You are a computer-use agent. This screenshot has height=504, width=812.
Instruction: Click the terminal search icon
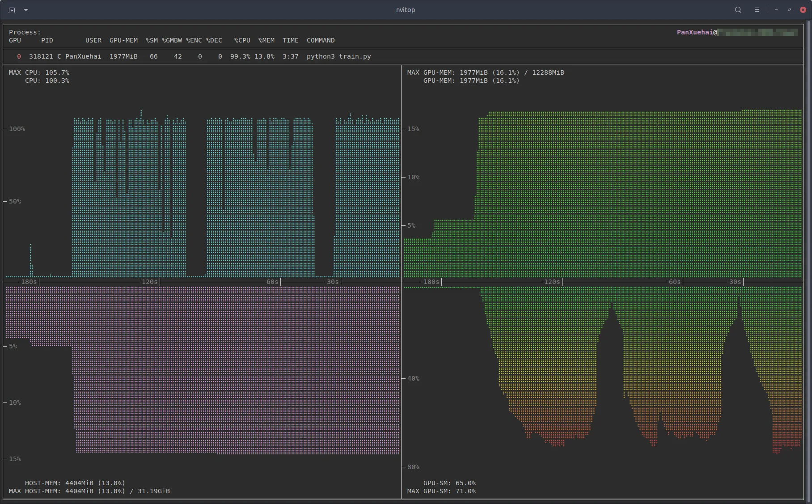tap(738, 10)
